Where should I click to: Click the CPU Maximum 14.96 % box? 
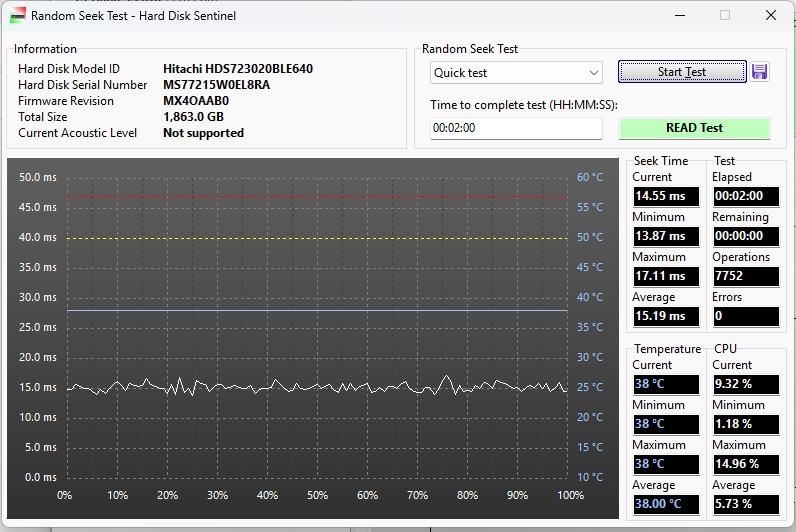click(x=745, y=464)
